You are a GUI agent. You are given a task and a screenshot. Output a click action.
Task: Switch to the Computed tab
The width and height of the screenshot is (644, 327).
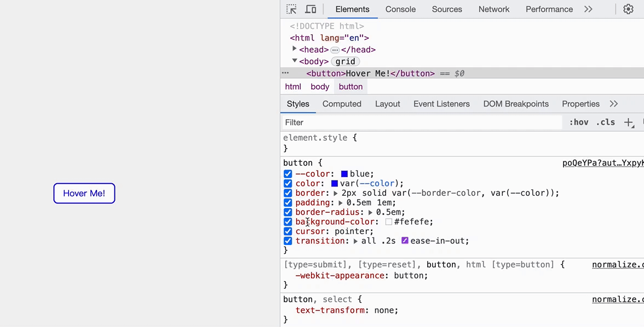click(342, 104)
